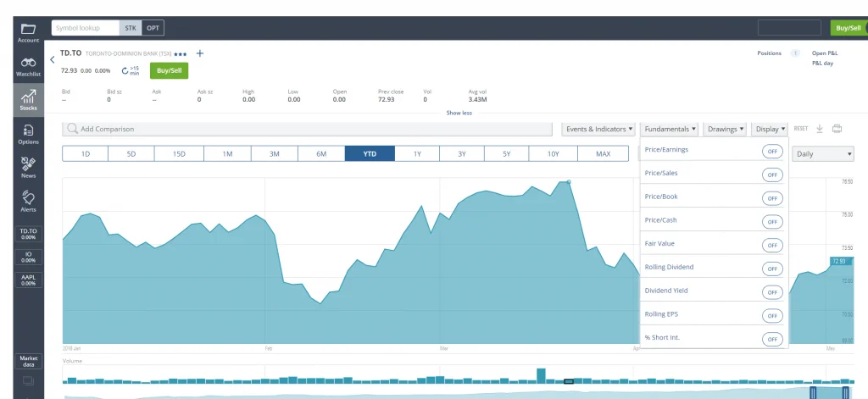868x399 pixels.
Task: Go to Options in sidebar
Action: point(28,134)
